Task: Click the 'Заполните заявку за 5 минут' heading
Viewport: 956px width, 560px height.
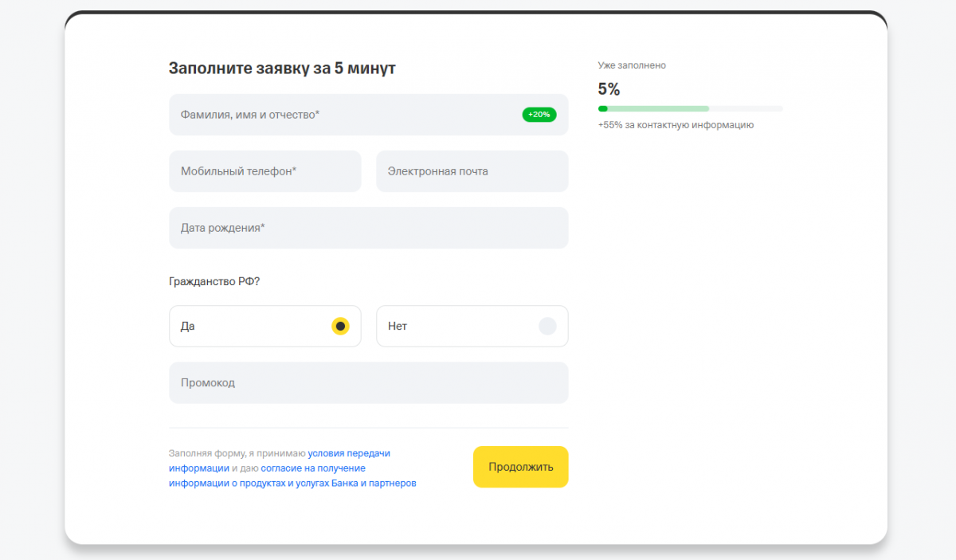Action: 282,69
